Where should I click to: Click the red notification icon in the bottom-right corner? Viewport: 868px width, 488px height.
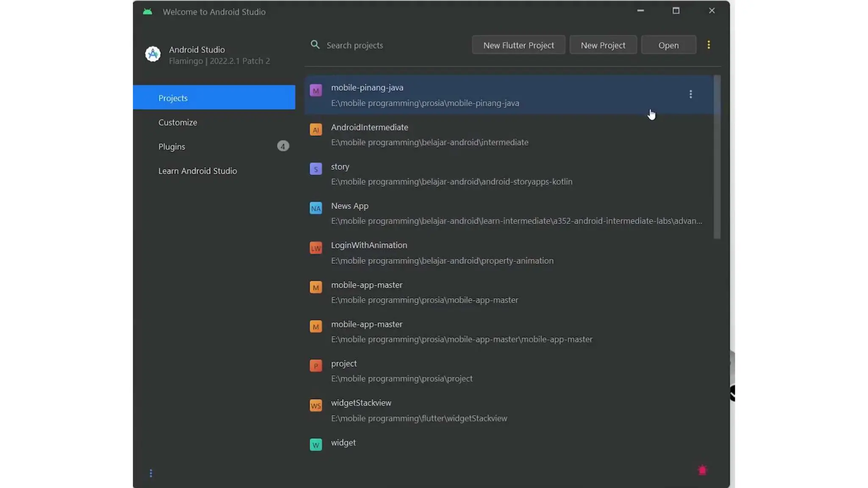pos(702,470)
